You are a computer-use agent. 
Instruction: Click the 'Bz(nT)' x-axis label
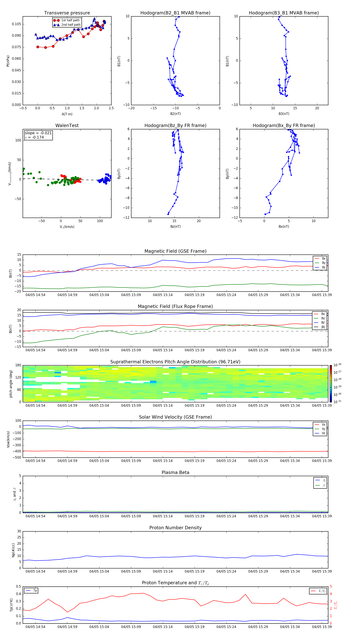coord(175,227)
